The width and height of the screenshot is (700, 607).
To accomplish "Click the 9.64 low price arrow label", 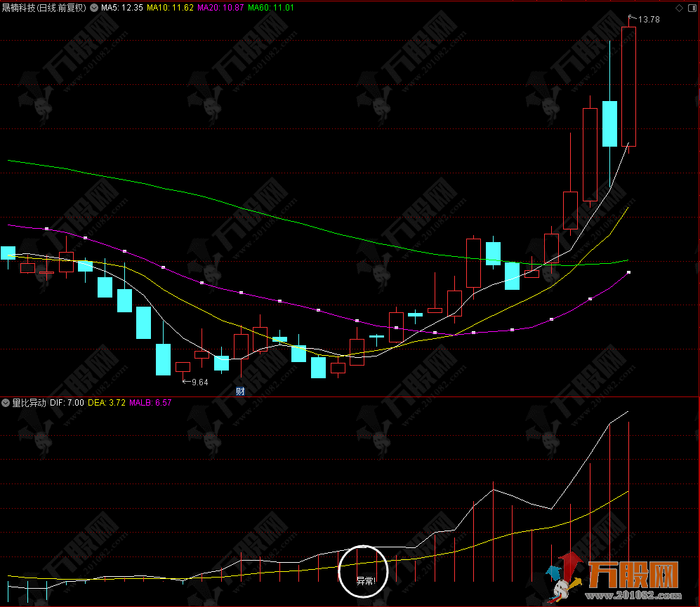I will click(196, 382).
